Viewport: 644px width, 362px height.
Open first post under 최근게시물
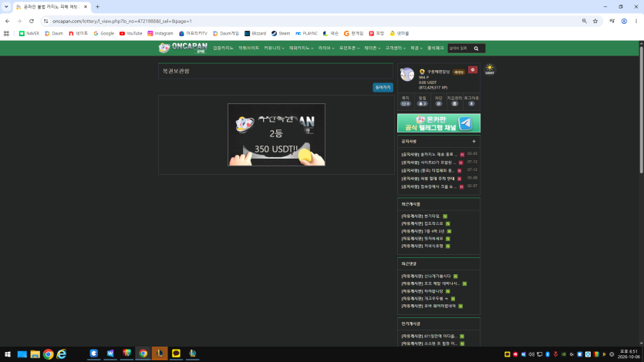pyautogui.click(x=421, y=216)
